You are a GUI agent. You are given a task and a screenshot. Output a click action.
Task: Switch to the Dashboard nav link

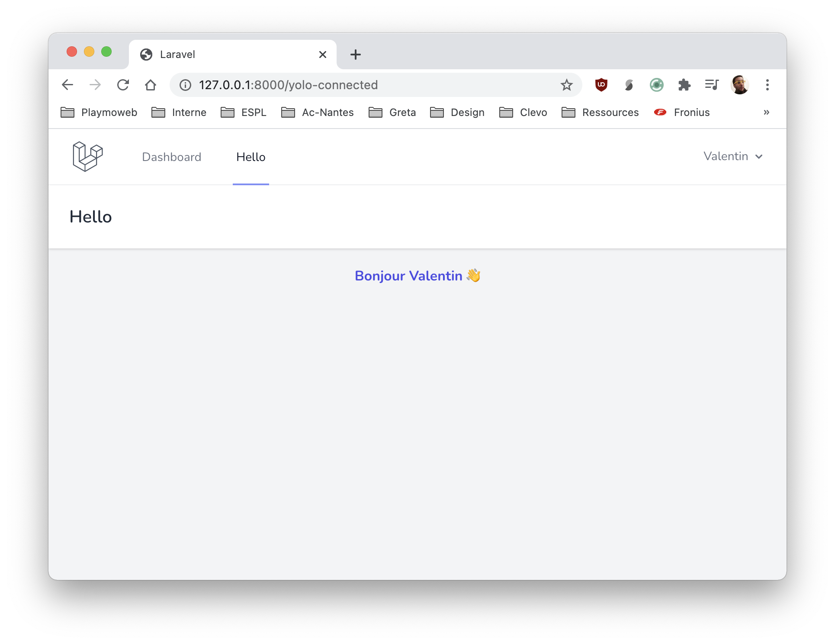[171, 157]
